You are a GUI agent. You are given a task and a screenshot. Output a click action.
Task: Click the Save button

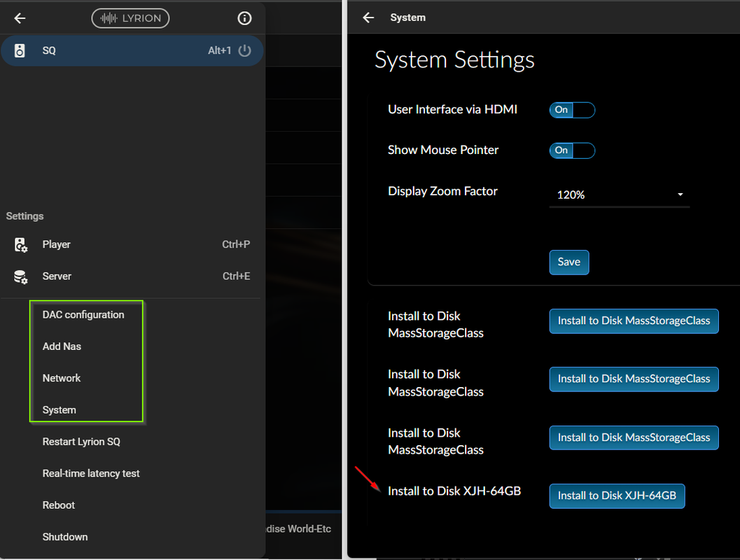(x=568, y=262)
